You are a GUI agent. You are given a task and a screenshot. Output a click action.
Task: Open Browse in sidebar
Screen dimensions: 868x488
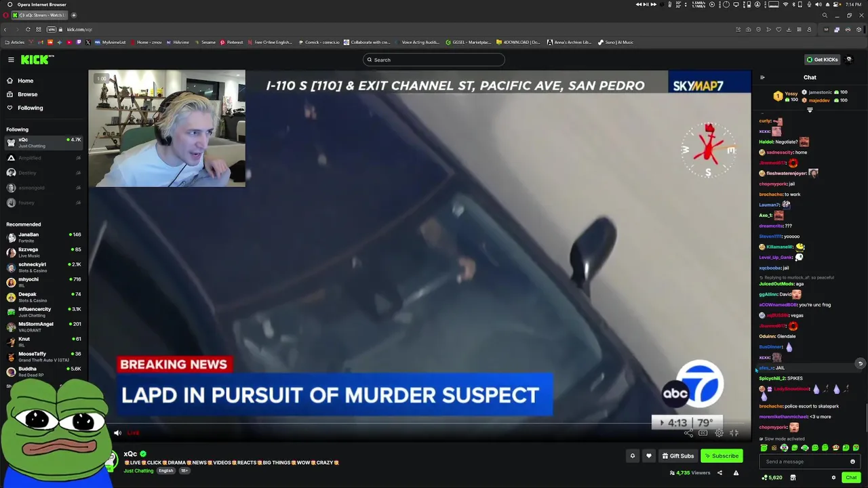pyautogui.click(x=27, y=94)
